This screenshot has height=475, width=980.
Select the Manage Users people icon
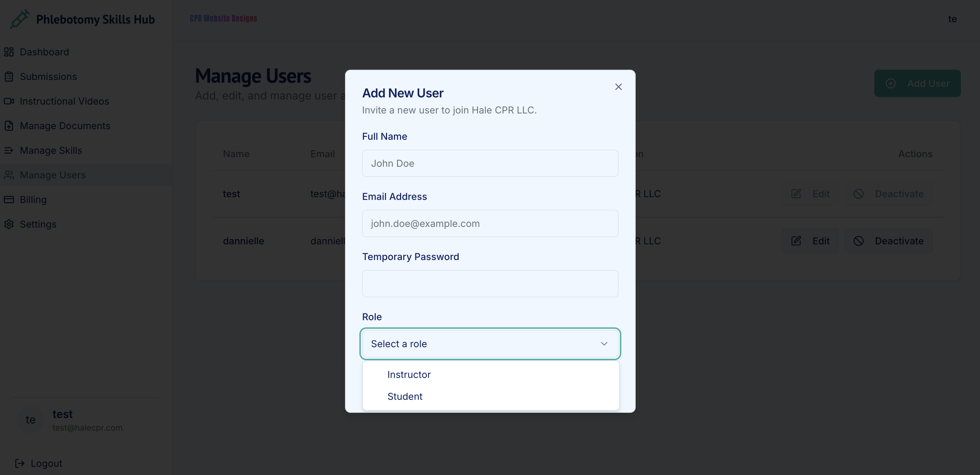pyautogui.click(x=9, y=175)
